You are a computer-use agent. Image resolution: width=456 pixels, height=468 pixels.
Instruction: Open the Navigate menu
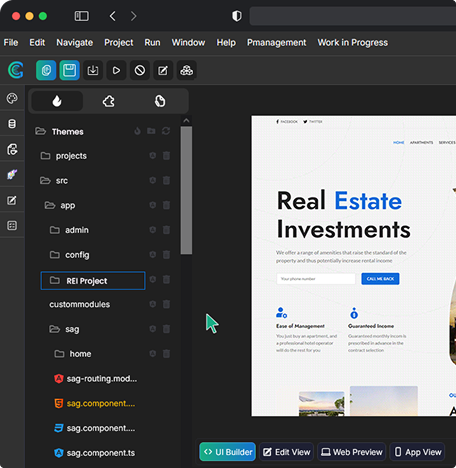click(x=75, y=43)
